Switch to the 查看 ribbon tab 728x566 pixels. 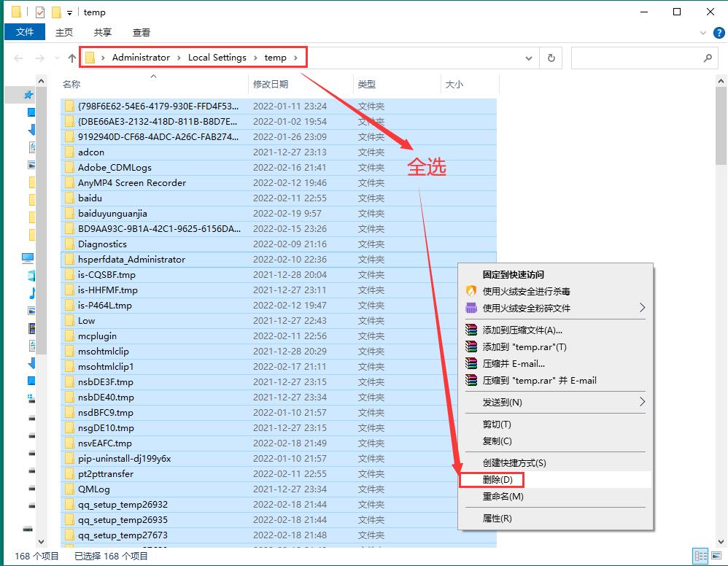tap(142, 31)
